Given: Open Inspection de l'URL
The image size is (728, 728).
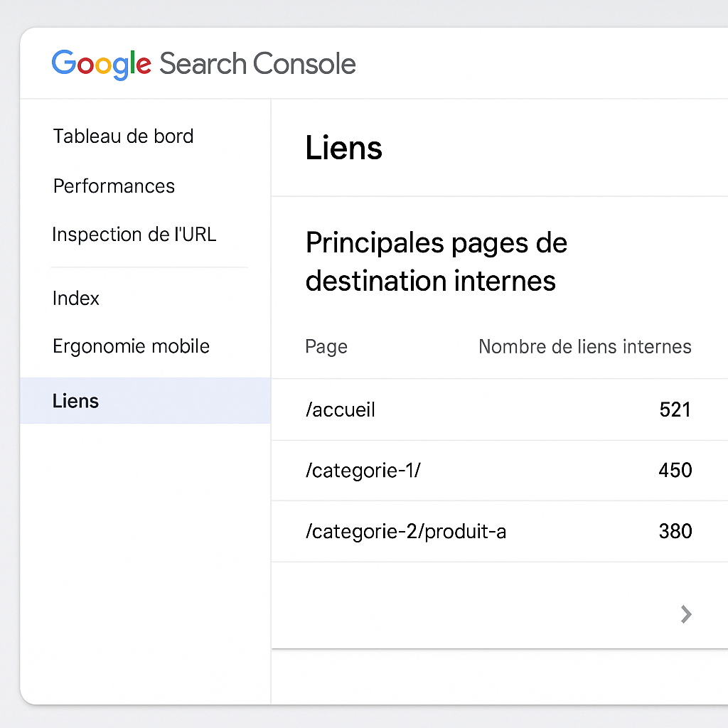Looking at the screenshot, I should coord(134,235).
